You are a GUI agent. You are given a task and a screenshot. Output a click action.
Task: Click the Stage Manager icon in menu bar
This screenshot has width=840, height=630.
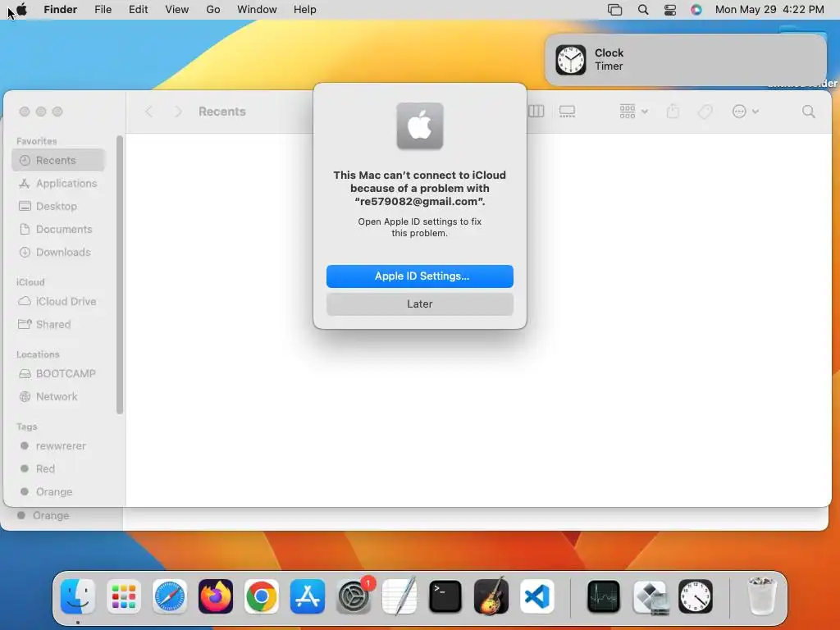point(614,10)
